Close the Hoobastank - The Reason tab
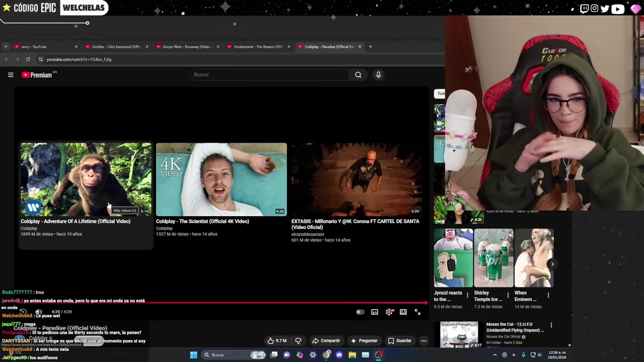Image resolution: width=644 pixels, height=362 pixels. tap(289, 47)
